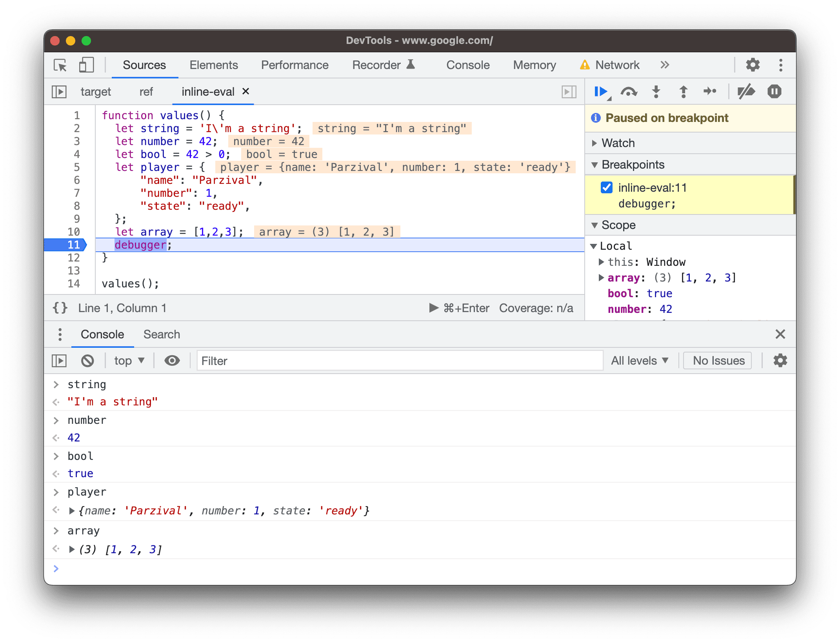Click the No Issues button
The height and width of the screenshot is (643, 840).
pyautogui.click(x=718, y=361)
